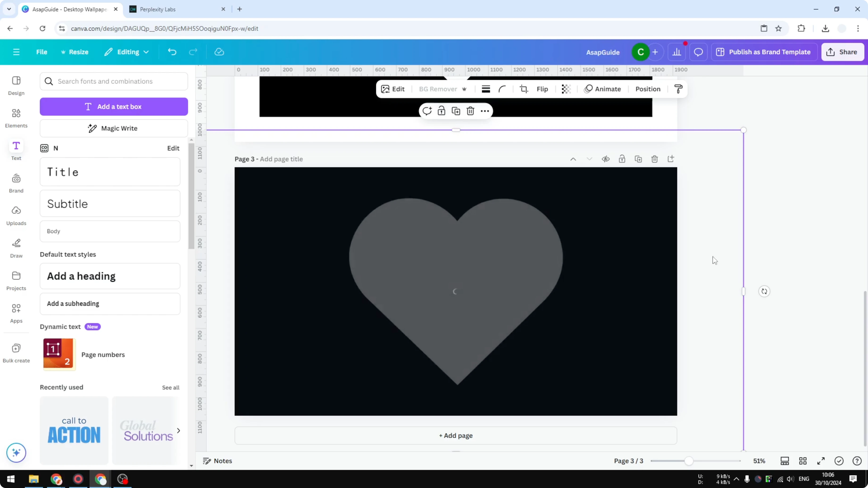The width and height of the screenshot is (868, 488).
Task: Lock Page 3 with the padlock icon
Action: (622, 159)
